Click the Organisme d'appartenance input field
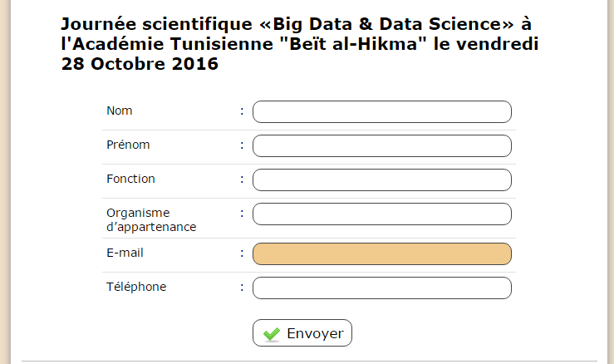Screen dimensions: 614x364 pos(382,214)
